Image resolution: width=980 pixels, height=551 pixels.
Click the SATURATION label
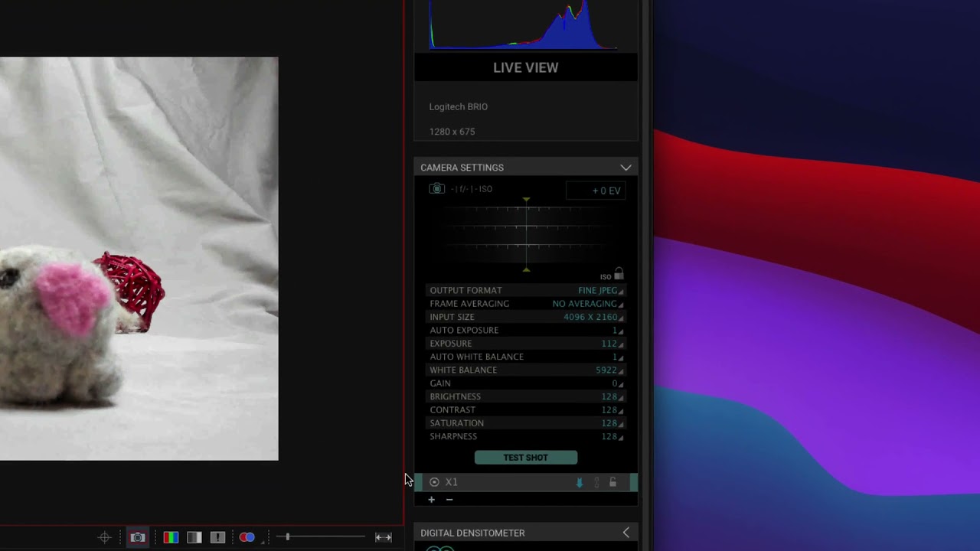(x=456, y=423)
